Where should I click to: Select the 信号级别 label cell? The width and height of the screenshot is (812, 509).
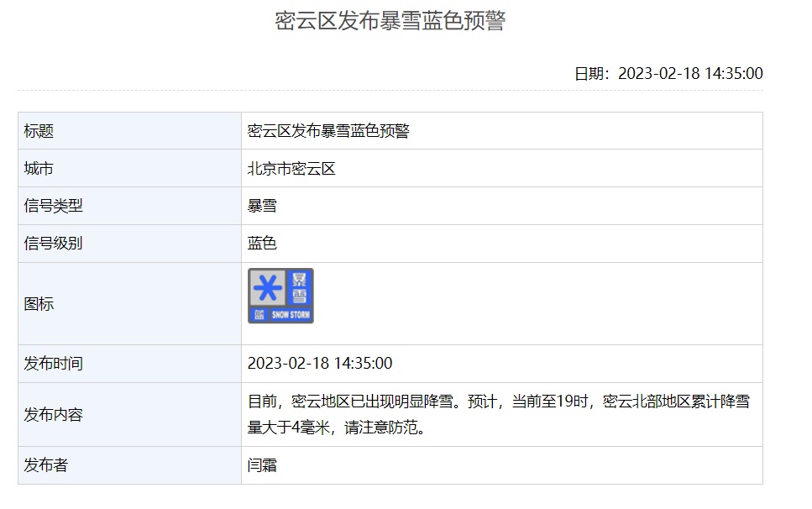click(x=54, y=244)
